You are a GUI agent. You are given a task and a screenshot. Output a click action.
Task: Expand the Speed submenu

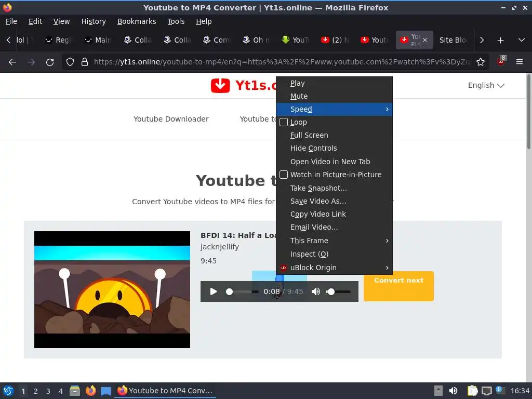pyautogui.click(x=334, y=109)
